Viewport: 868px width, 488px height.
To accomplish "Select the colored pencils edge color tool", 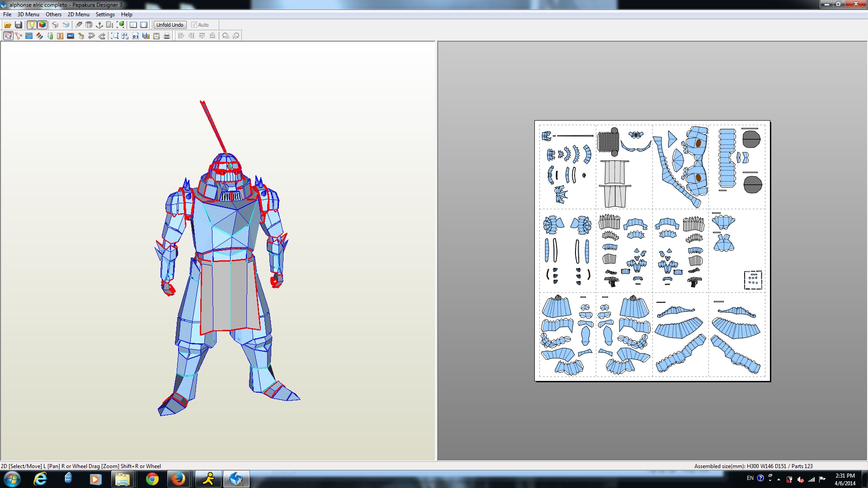I will tap(39, 36).
